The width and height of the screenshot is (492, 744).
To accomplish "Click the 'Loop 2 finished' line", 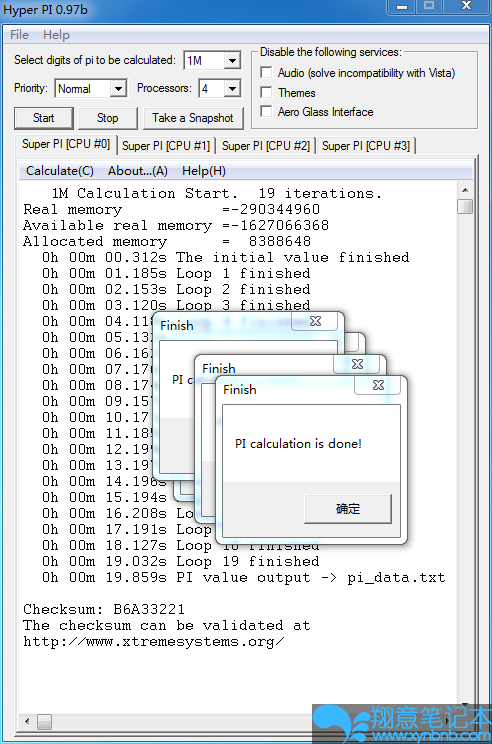I will point(176,289).
